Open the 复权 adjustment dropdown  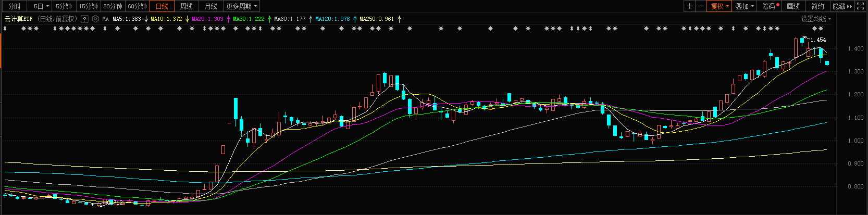tap(720, 6)
